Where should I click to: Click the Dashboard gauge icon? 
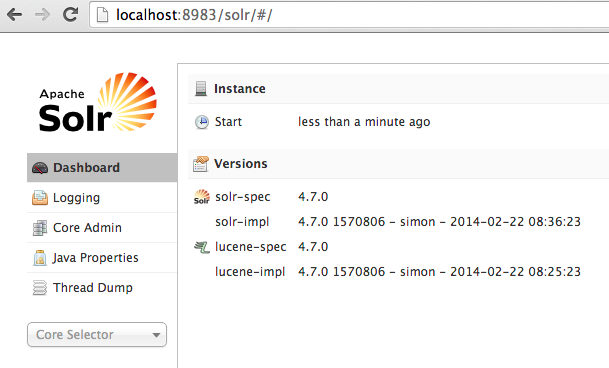click(x=40, y=168)
